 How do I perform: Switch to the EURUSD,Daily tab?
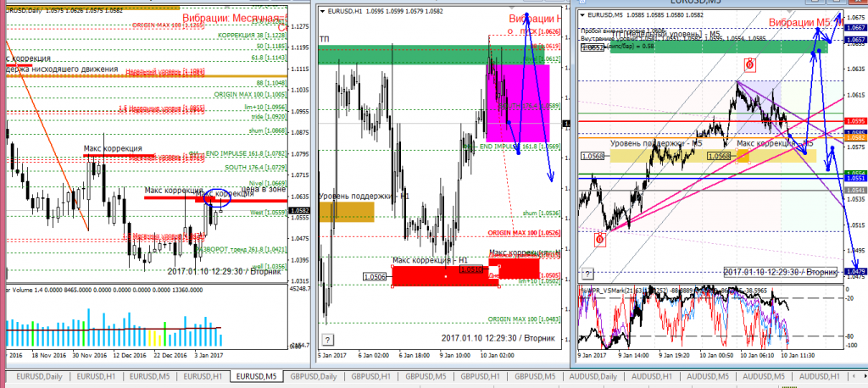39,376
